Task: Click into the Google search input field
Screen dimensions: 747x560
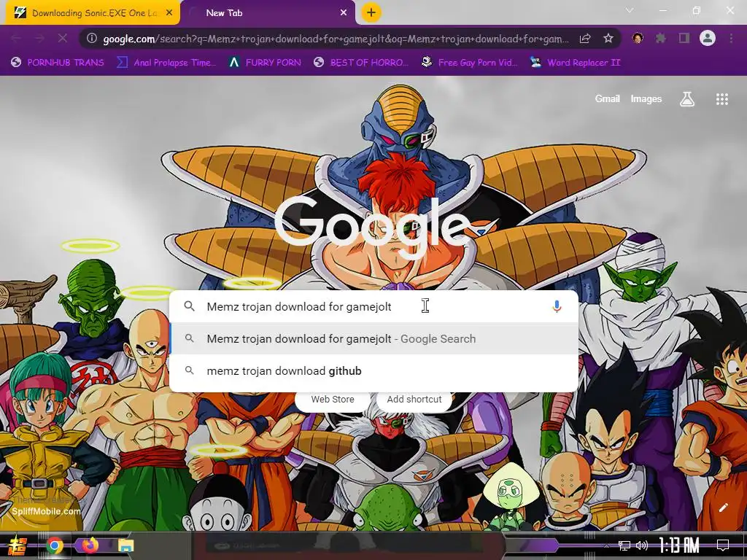Action: pyautogui.click(x=373, y=307)
